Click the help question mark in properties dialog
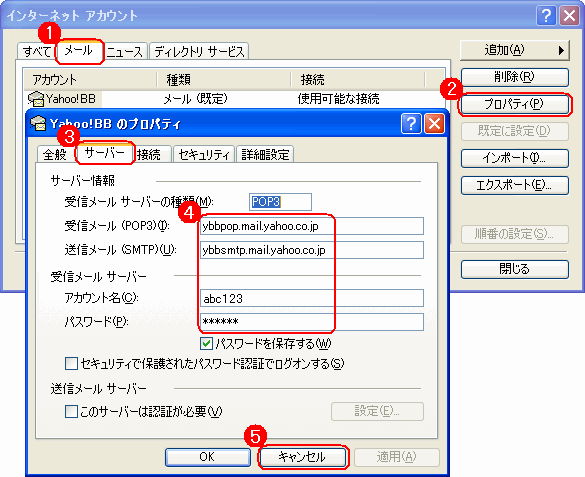This screenshot has width=585, height=477. [411, 123]
